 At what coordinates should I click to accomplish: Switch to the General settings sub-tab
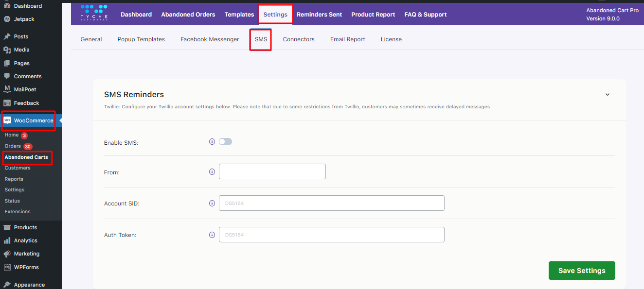(x=91, y=39)
